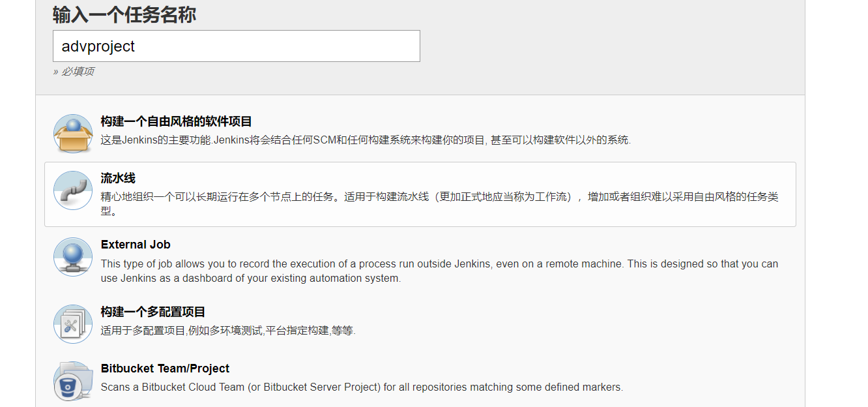868x407 pixels.
Task: Select the freestyle software project box icon
Action: point(73,134)
